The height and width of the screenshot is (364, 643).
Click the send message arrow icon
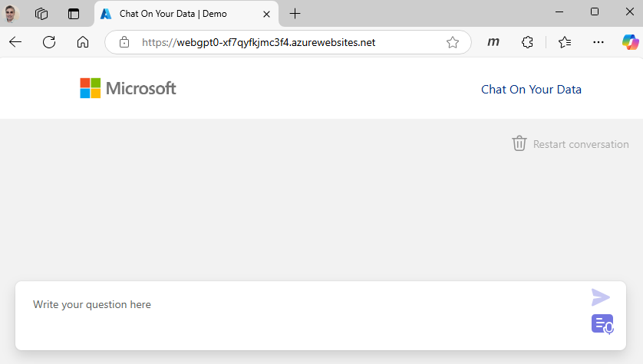[x=601, y=297]
